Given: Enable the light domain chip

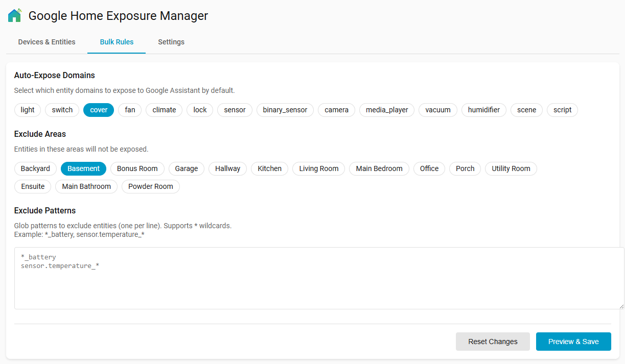Looking at the screenshot, I should 28,110.
